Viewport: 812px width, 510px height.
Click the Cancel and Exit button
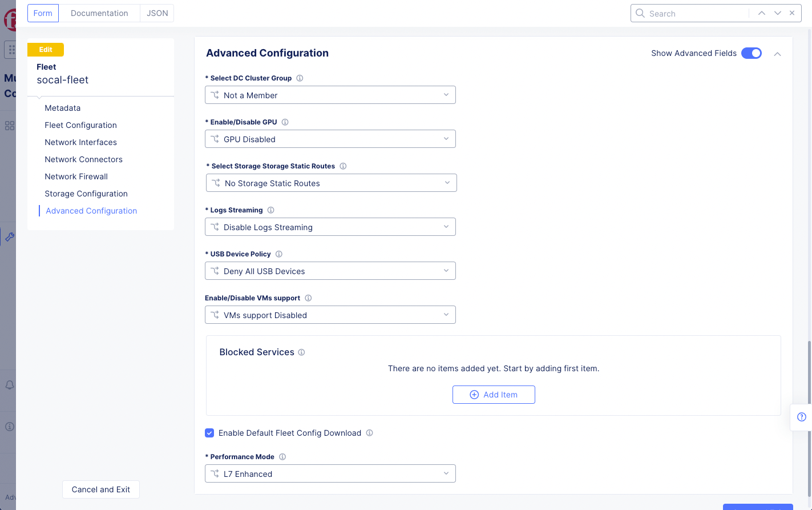(100, 489)
